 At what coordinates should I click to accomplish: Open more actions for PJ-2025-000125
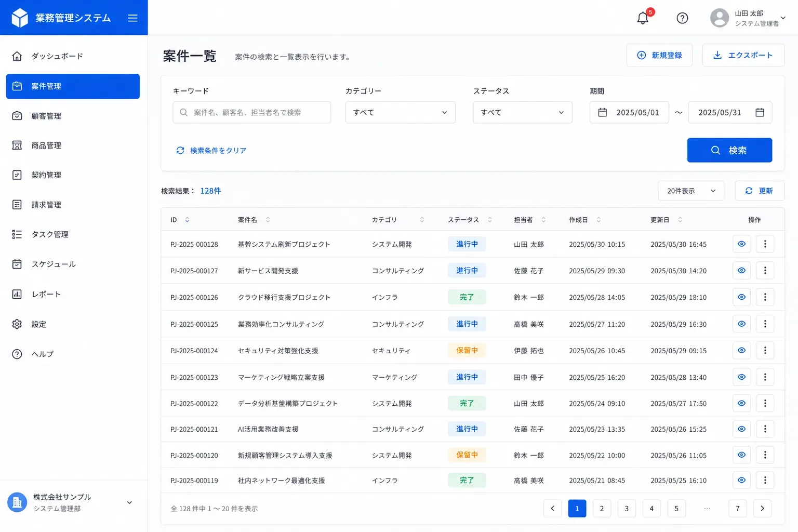pyautogui.click(x=765, y=324)
